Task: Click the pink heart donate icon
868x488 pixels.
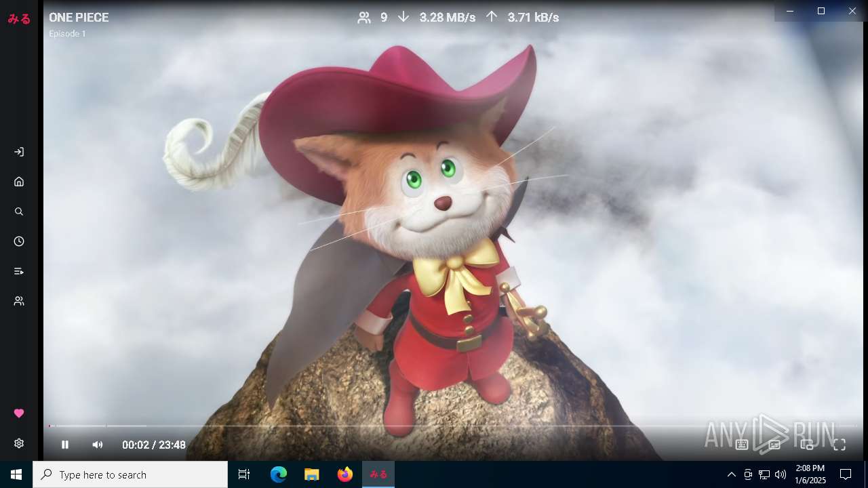Action: pyautogui.click(x=19, y=413)
